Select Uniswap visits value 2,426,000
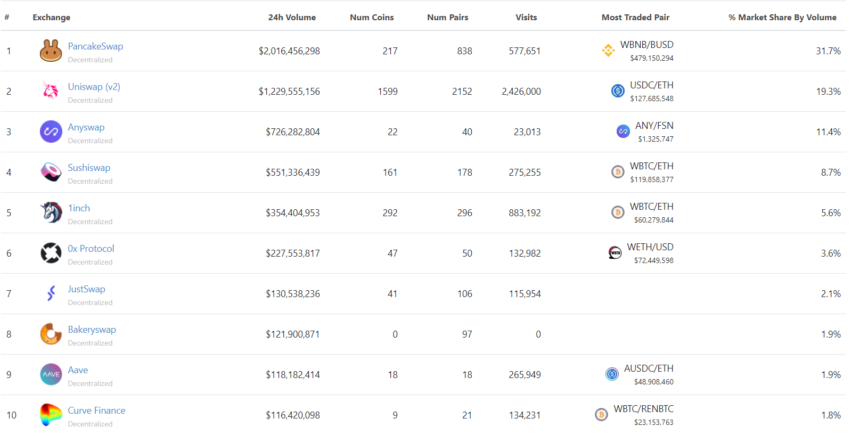Screen dimensions: 868x435 click(x=521, y=92)
